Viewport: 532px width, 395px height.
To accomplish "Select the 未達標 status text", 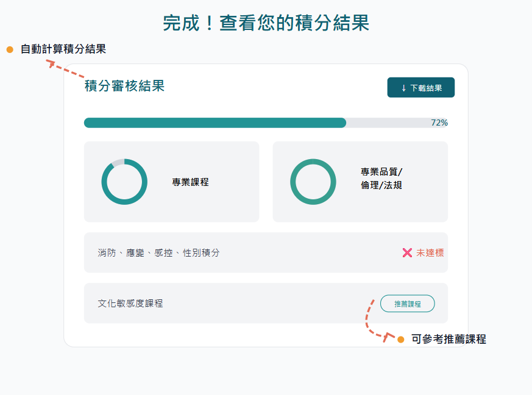I will coord(430,252).
